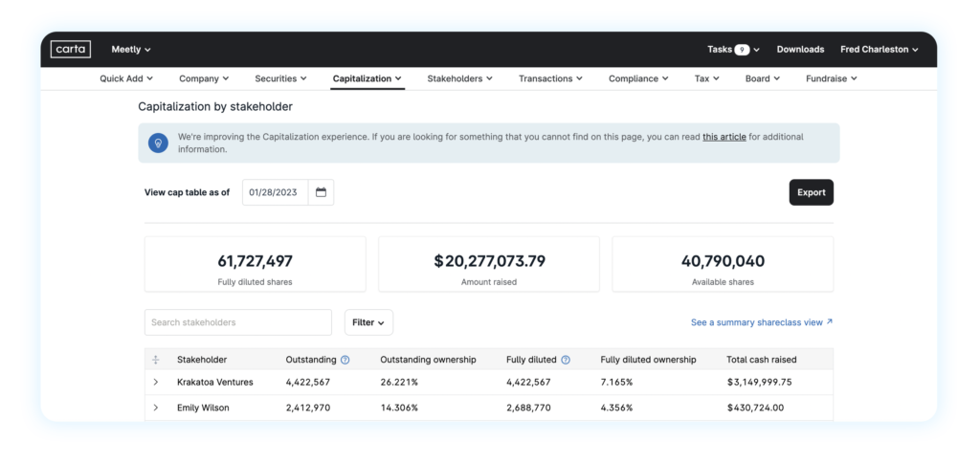The image size is (980, 463).
Task: Expand the Emily Wilson row
Action: point(156,408)
